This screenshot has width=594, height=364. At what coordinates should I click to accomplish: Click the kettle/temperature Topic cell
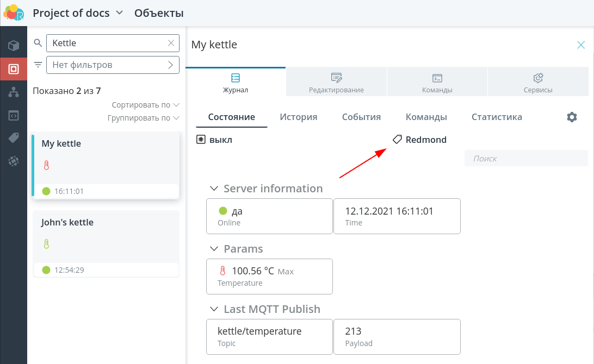[269, 337]
